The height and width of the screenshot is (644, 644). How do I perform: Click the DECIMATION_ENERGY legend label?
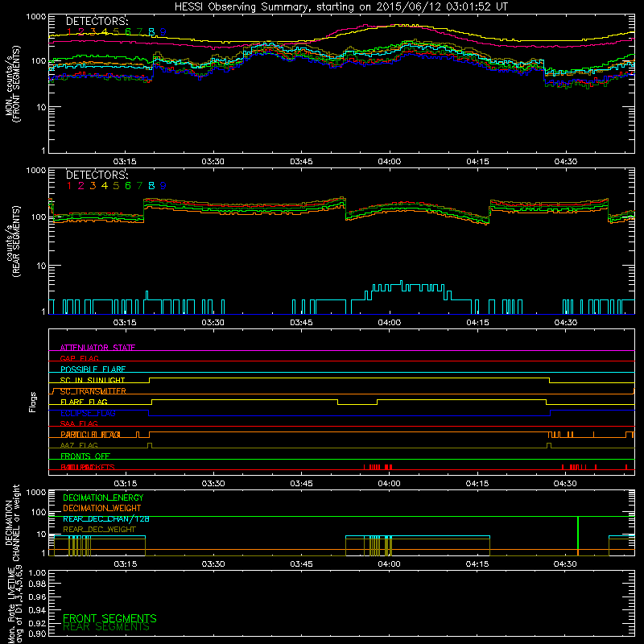[103, 497]
